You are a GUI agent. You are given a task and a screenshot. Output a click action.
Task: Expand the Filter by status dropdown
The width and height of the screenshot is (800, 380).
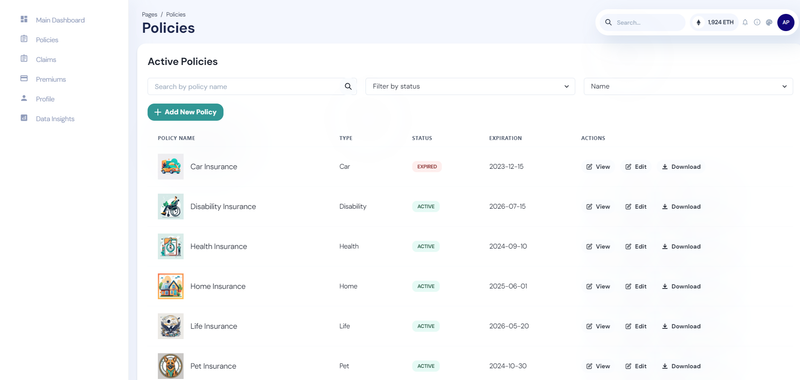click(470, 87)
